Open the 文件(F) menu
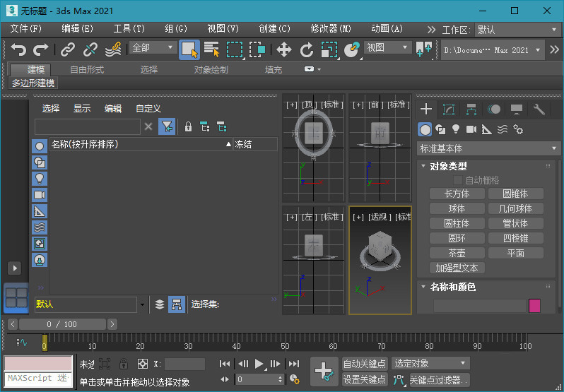This screenshot has width=564, height=392. 25,29
